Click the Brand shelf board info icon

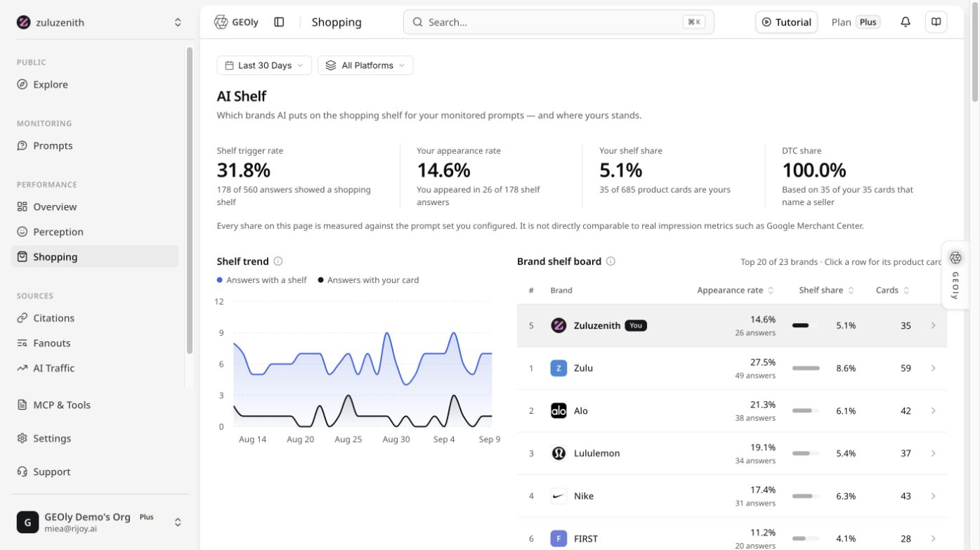tap(610, 261)
